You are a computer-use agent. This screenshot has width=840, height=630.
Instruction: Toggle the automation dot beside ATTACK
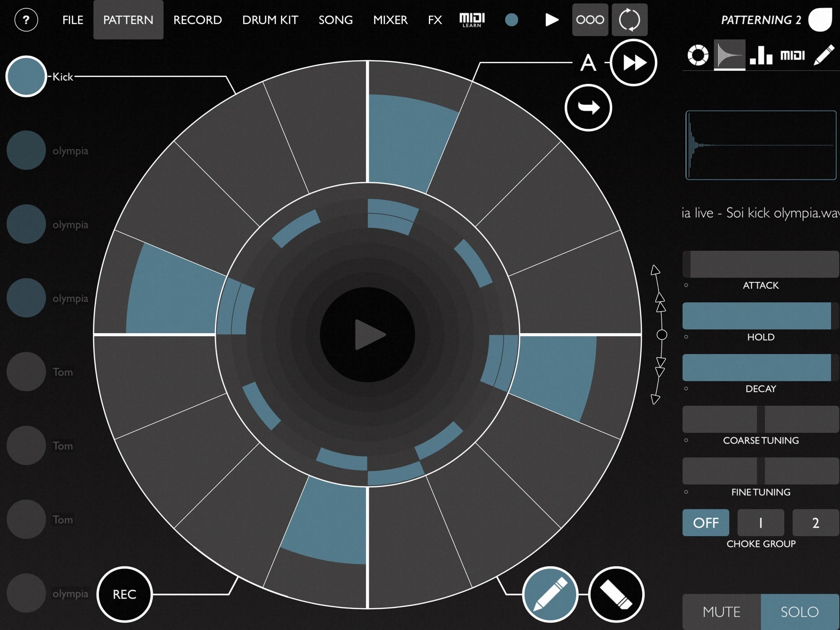(686, 285)
